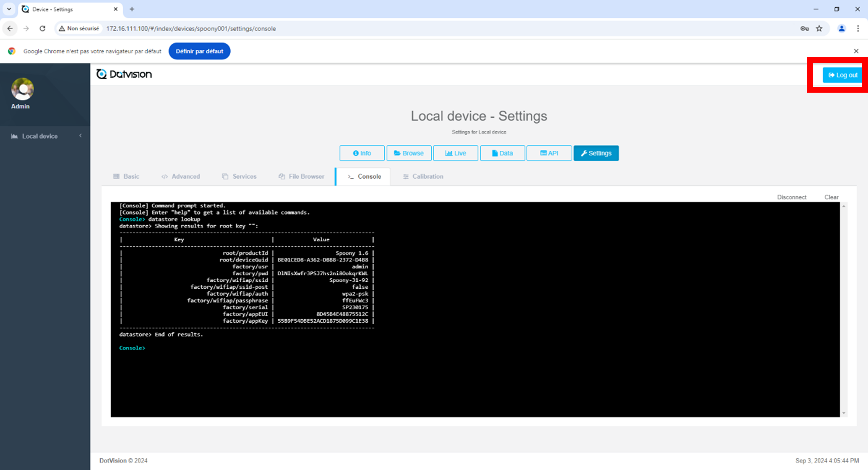Open the API view
Screen dimensions: 868x470
(549, 153)
